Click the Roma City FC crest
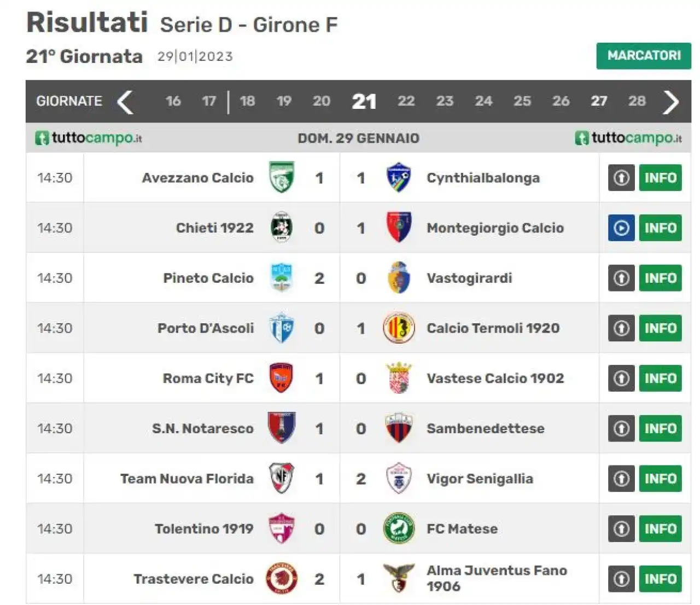This screenshot has width=700, height=605. [x=282, y=378]
